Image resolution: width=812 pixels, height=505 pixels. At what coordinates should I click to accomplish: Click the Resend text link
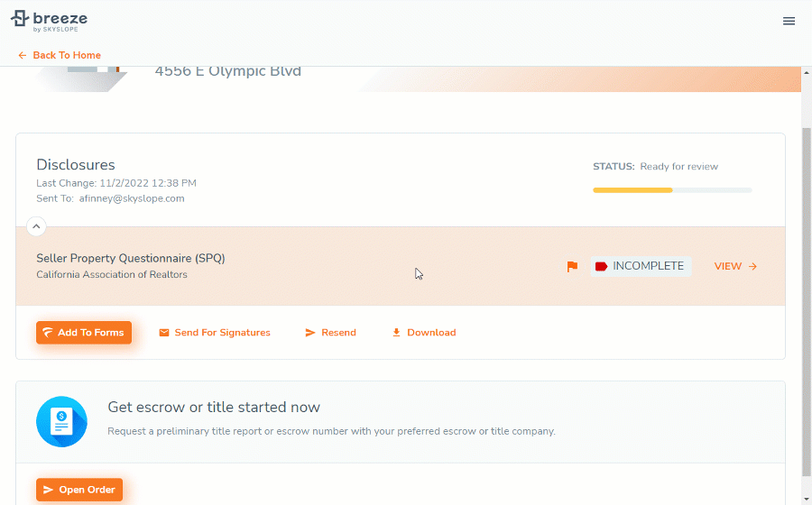pos(338,333)
